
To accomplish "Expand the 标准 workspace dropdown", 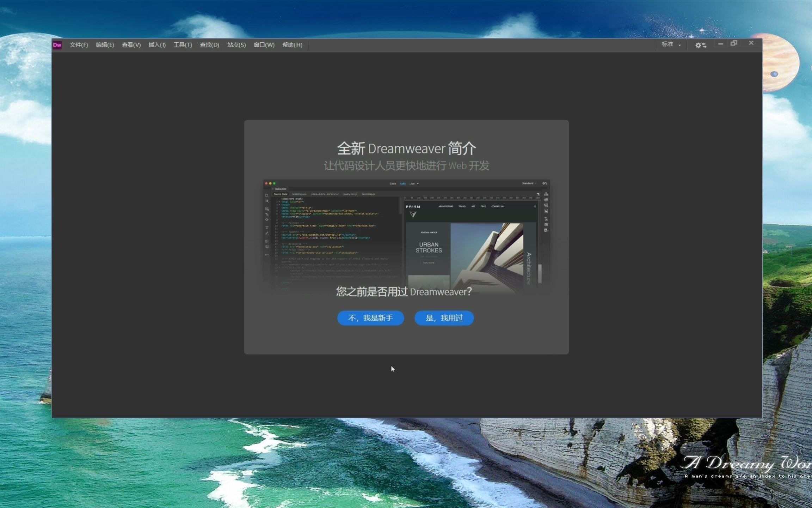I will click(671, 44).
